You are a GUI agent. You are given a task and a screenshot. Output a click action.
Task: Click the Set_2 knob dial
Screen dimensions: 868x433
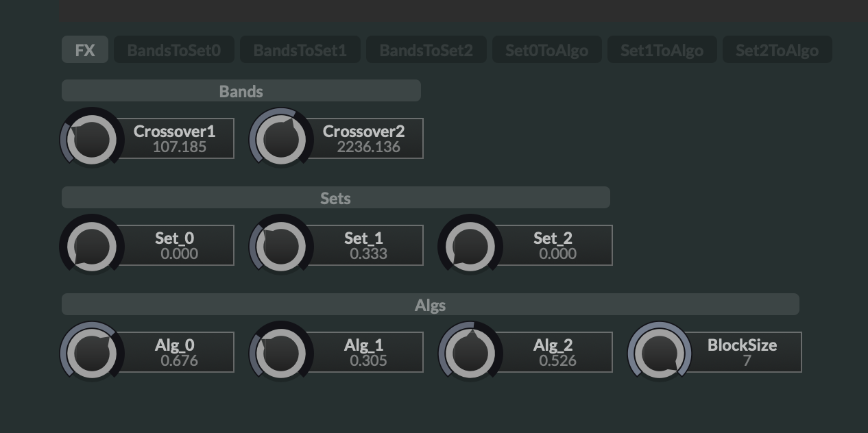coord(471,246)
